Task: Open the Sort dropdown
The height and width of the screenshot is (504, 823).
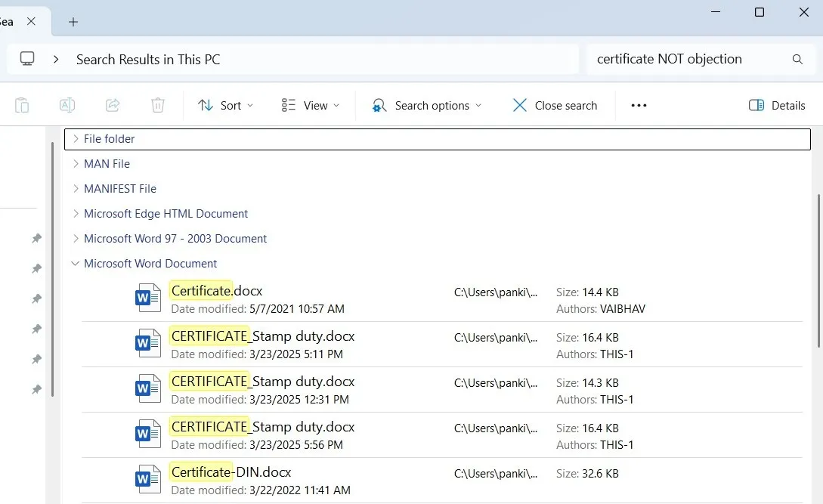Action: pyautogui.click(x=225, y=105)
